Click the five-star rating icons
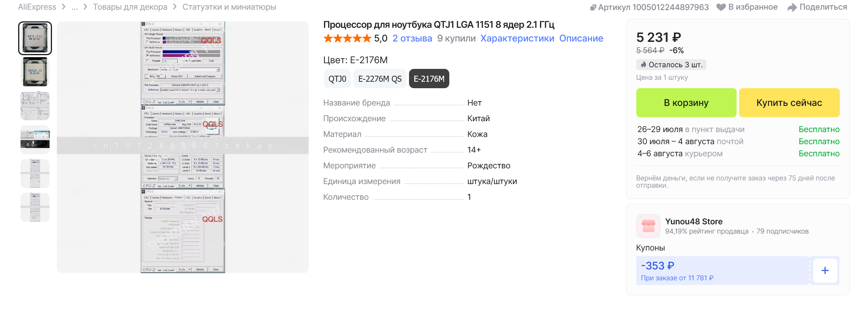This screenshot has height=325, width=868. (x=347, y=38)
